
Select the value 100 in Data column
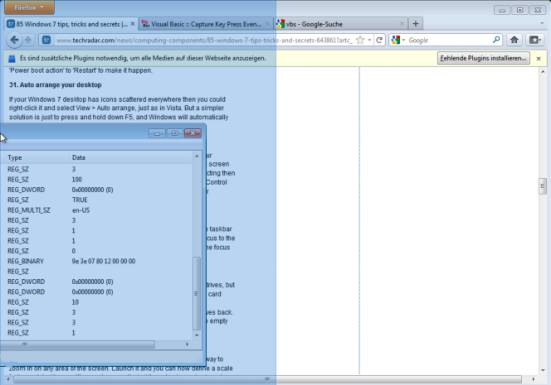coord(77,180)
